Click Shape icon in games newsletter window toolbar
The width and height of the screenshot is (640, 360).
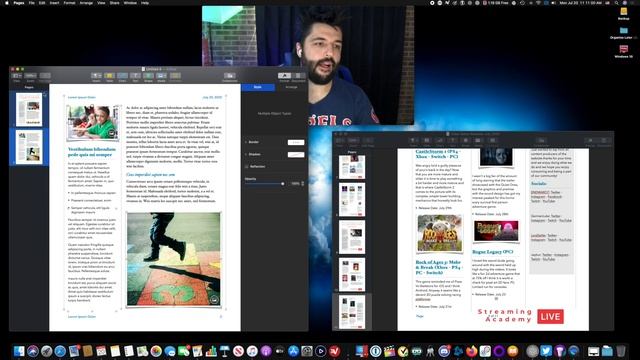pyautogui.click(x=465, y=140)
